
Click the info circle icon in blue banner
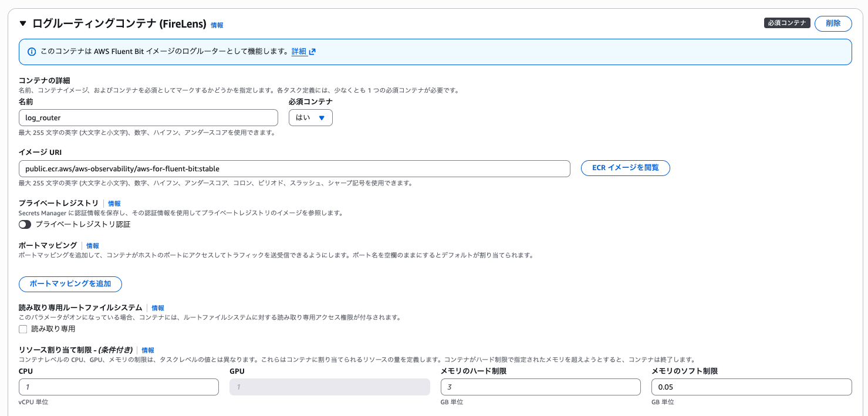coord(31,52)
